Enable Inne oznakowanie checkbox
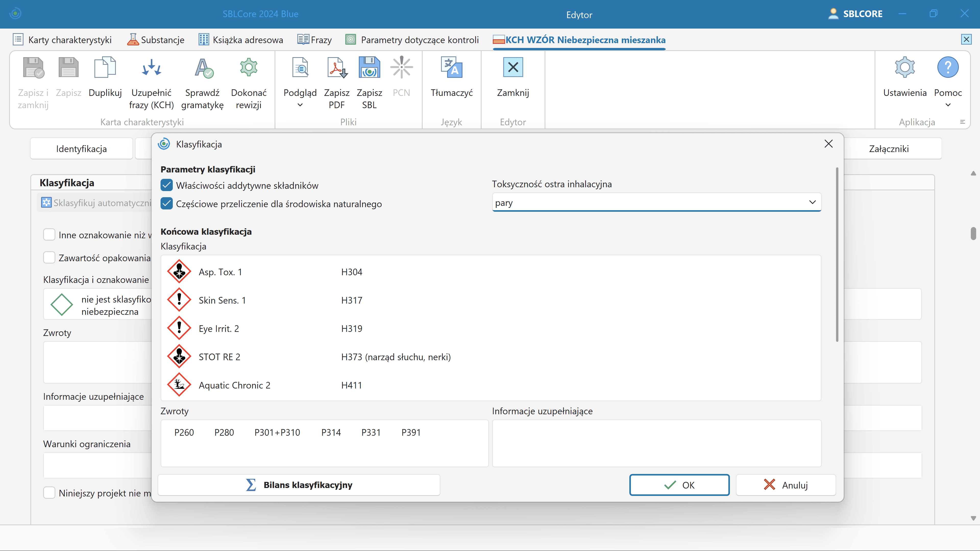 pyautogui.click(x=49, y=235)
